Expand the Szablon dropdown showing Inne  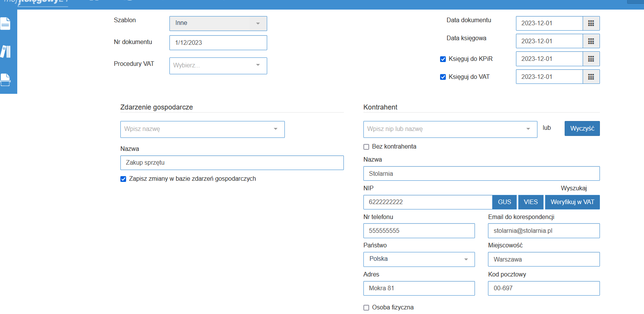click(218, 23)
